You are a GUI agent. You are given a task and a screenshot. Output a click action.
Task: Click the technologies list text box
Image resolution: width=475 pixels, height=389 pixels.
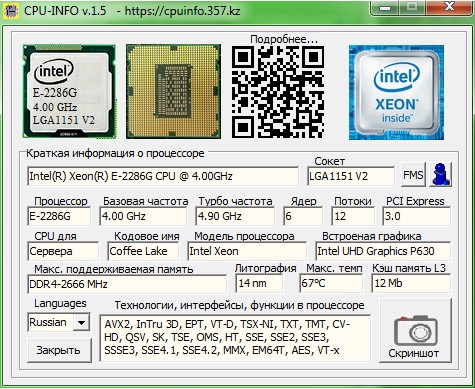pos(235,338)
